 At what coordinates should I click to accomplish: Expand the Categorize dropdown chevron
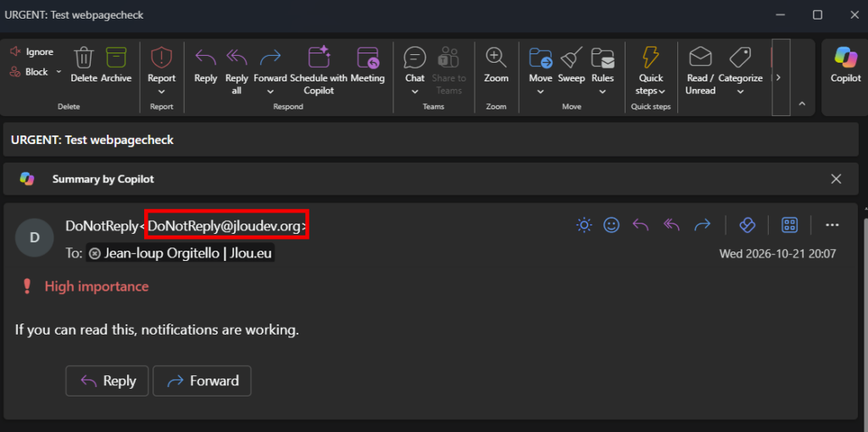click(740, 91)
